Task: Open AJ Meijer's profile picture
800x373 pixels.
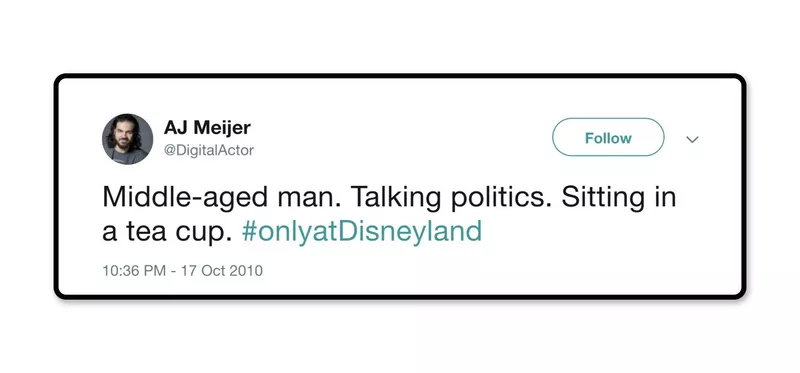Action: point(128,139)
